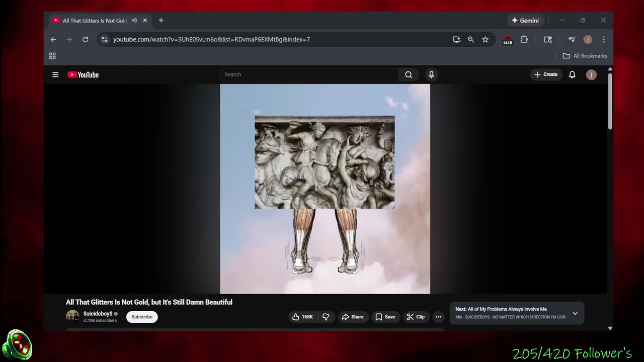Click the Create button
Viewport: 644px width, 362px height.
(x=546, y=74)
